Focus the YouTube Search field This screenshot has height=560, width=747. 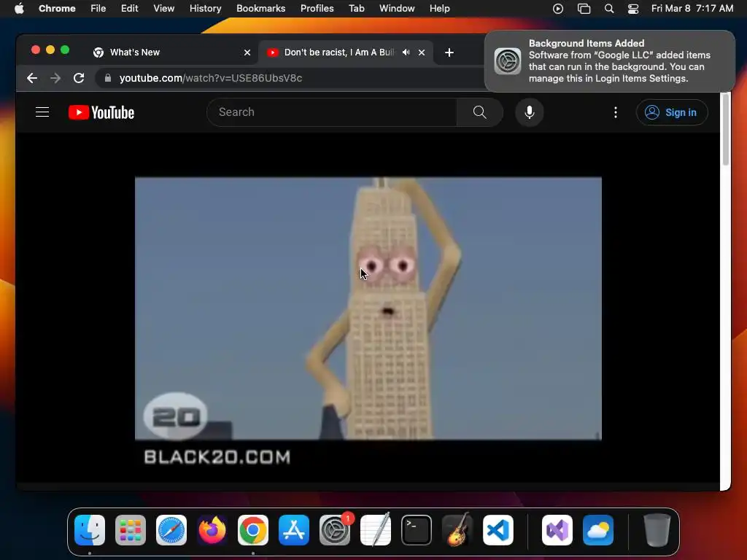(332, 112)
